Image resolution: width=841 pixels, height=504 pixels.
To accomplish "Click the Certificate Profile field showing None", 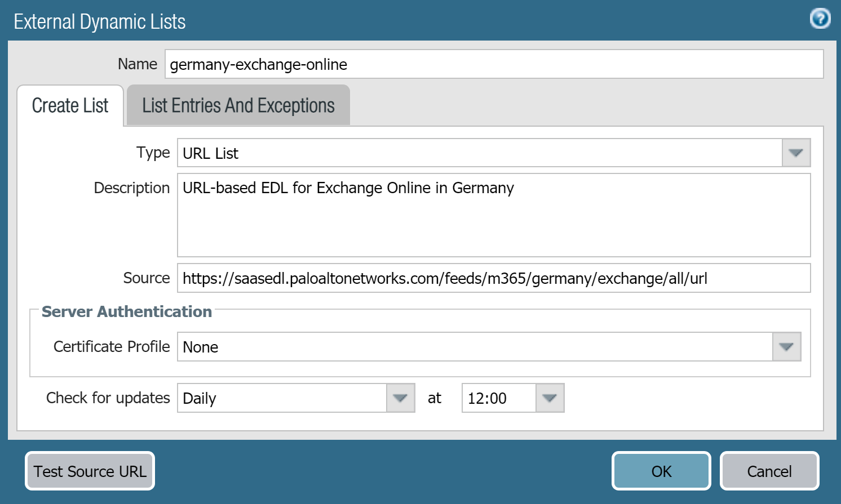I will pyautogui.click(x=475, y=347).
